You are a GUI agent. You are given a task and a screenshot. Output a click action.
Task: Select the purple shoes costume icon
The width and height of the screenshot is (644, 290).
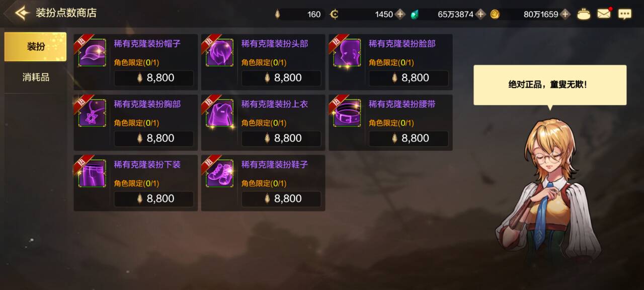(x=220, y=174)
